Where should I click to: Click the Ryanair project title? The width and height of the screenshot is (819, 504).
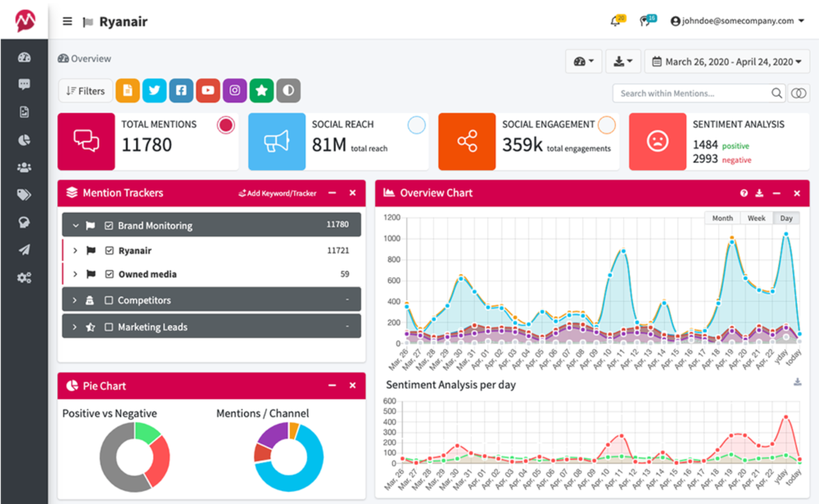point(123,22)
